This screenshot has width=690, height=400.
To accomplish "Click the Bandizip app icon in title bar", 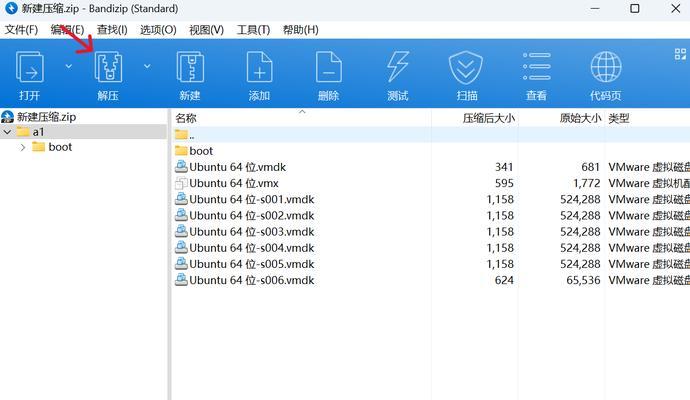I will [11, 8].
